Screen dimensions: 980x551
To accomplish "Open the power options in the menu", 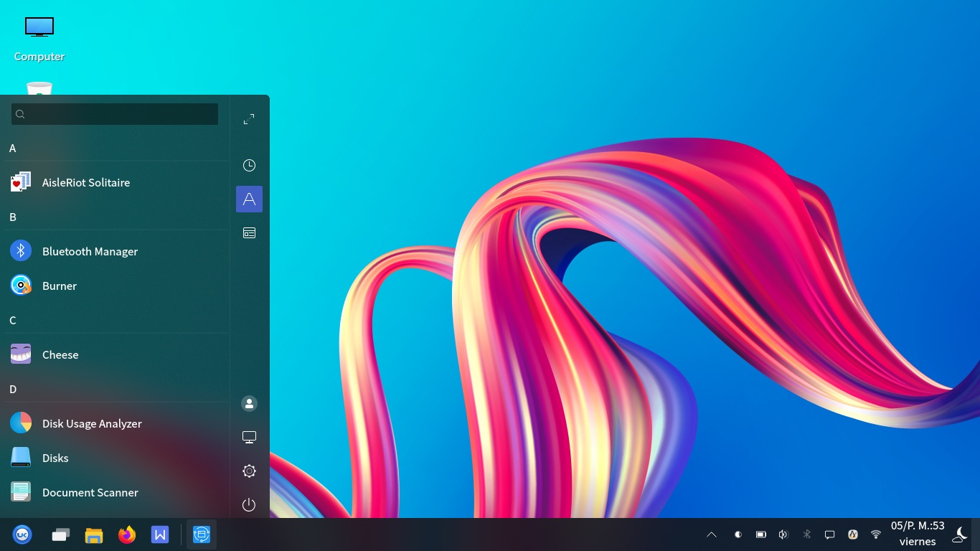I will click(249, 504).
